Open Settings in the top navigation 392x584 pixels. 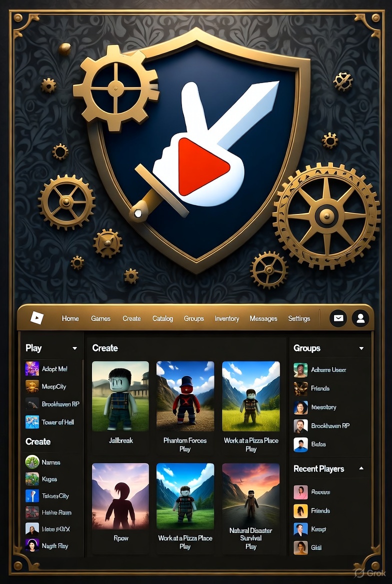[x=299, y=318]
